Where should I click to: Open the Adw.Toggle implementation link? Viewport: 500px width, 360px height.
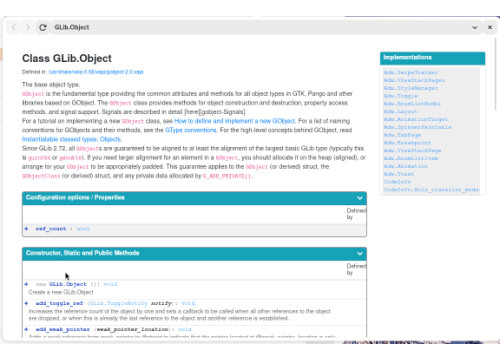(x=400, y=96)
